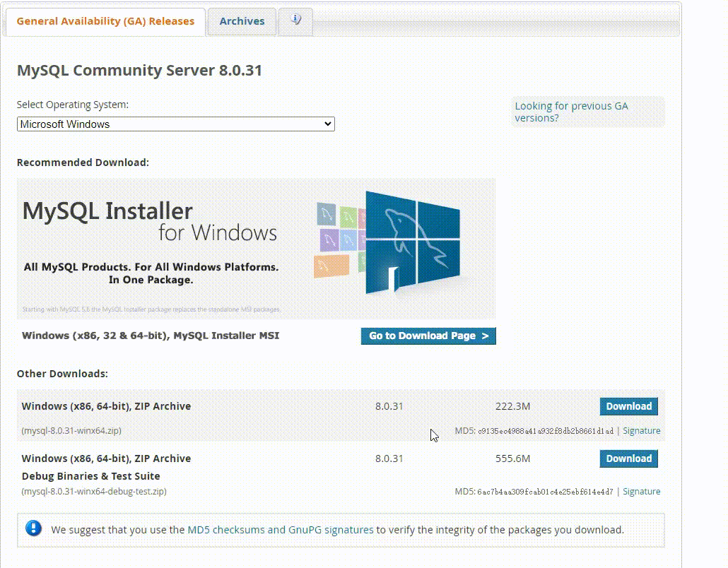Download the 555.6M Debug Binaries ZIP
Image resolution: width=728 pixels, height=568 pixels.
point(628,458)
